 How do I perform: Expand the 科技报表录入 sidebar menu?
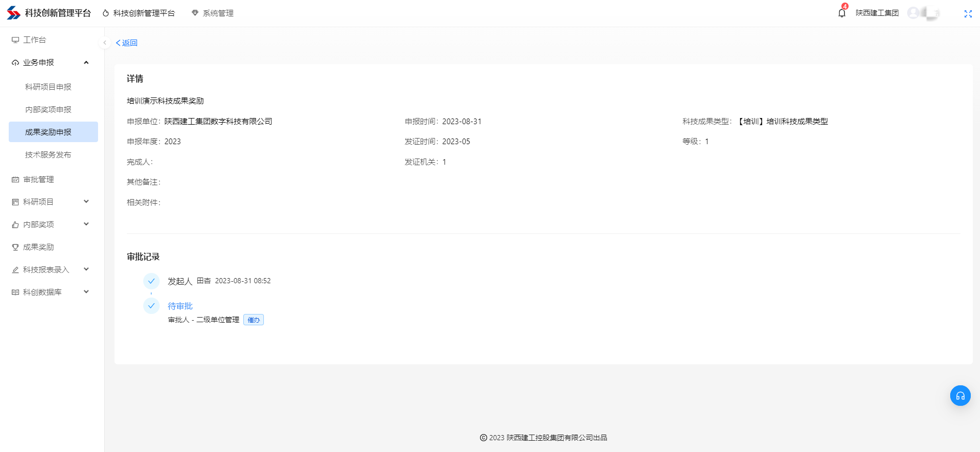pos(86,269)
